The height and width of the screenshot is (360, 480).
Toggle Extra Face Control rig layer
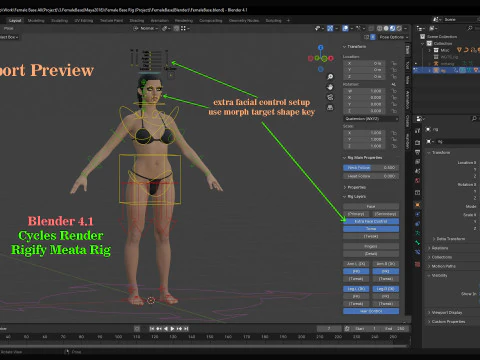tap(371, 221)
